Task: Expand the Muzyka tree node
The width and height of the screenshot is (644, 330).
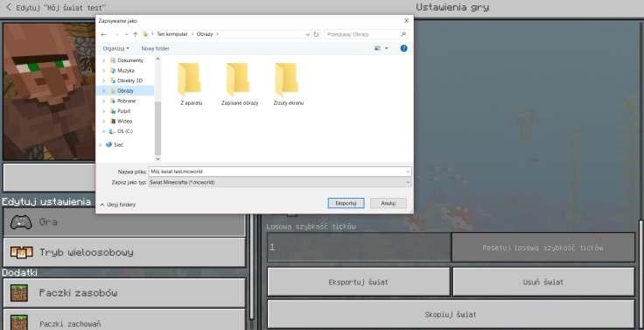Action: click(103, 71)
